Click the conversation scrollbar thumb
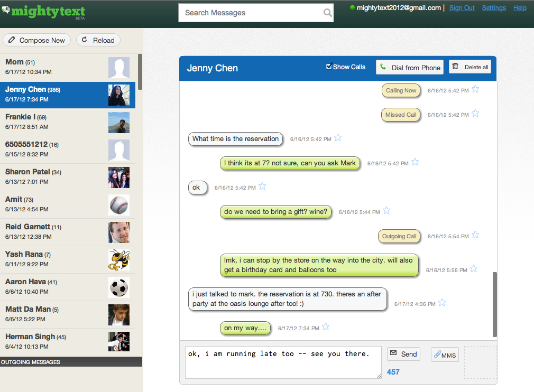 pos(494,304)
